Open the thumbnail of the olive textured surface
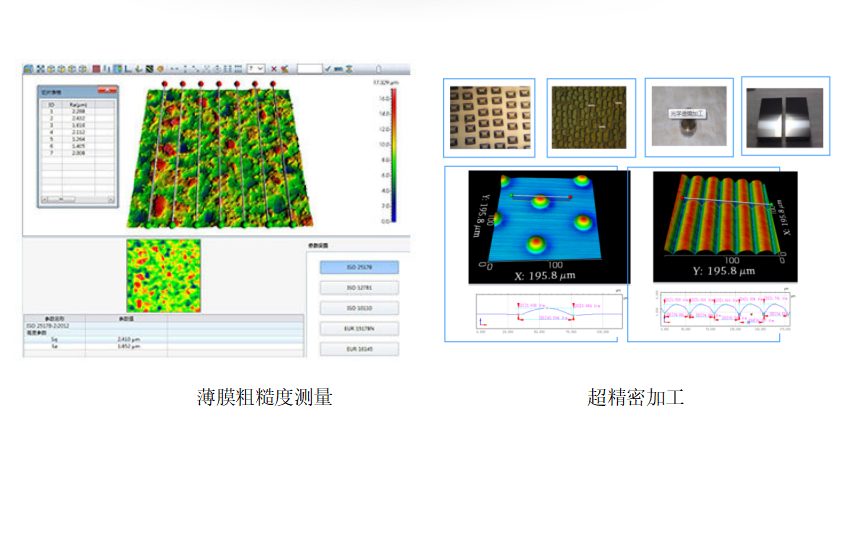This screenshot has height=535, width=851. click(591, 118)
